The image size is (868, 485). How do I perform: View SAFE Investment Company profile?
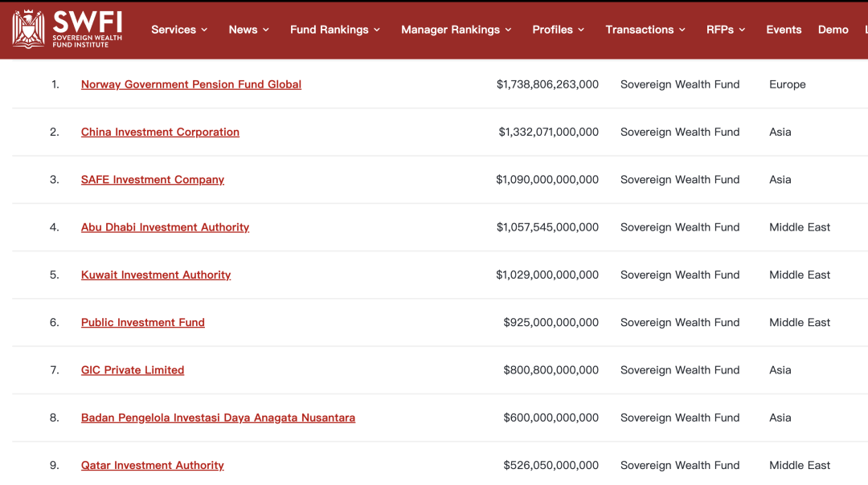153,180
